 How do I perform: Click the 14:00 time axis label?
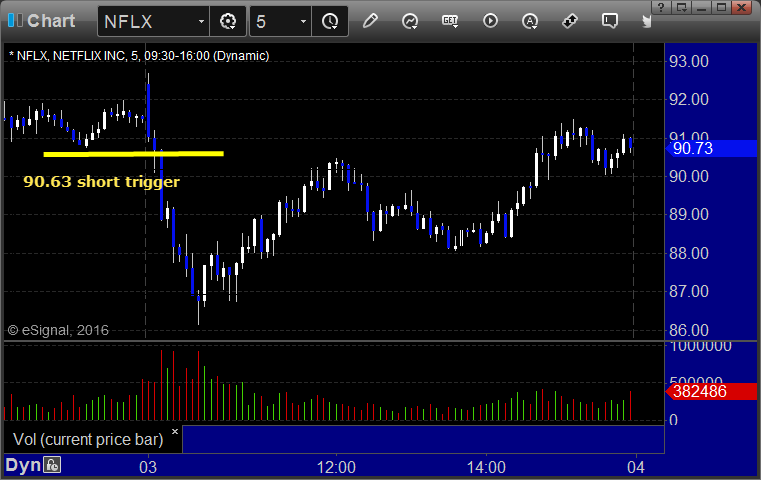(x=486, y=467)
